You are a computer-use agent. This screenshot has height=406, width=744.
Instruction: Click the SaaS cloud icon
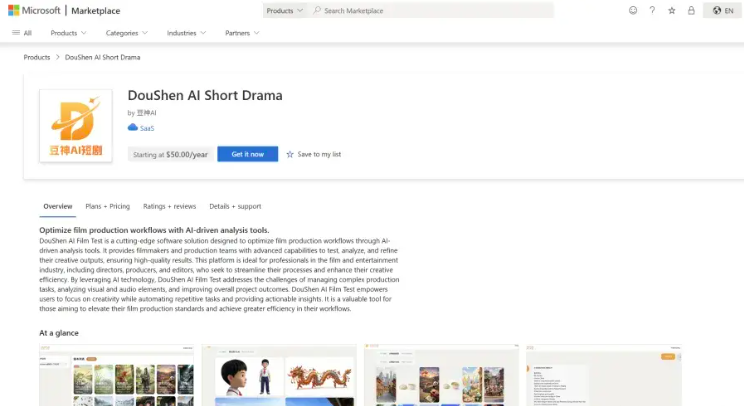click(132, 128)
